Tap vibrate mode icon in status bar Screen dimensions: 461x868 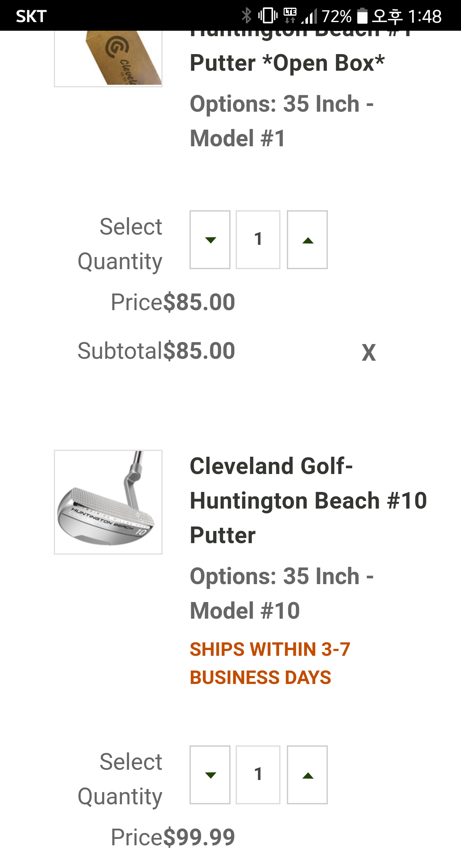tap(268, 15)
